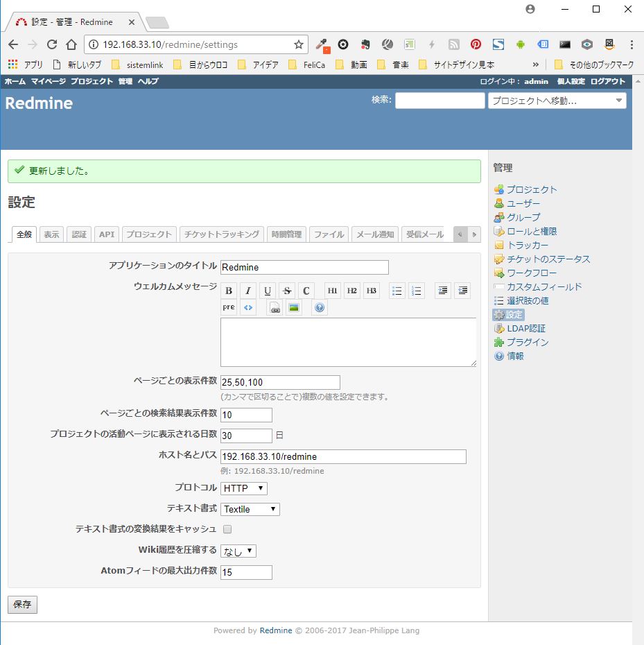Open ロールと権限 in admin sidebar

pos(532,231)
